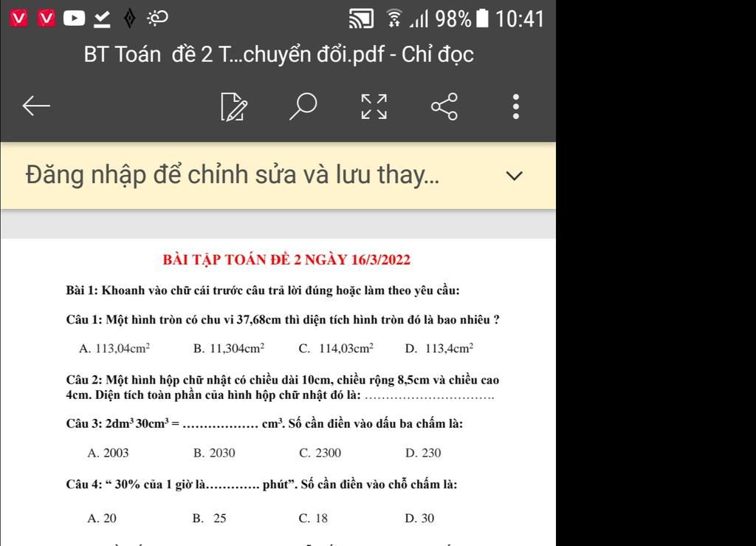Tap the diamond-shaped notification icon
Screen dimensions: 756x546
(x=129, y=18)
